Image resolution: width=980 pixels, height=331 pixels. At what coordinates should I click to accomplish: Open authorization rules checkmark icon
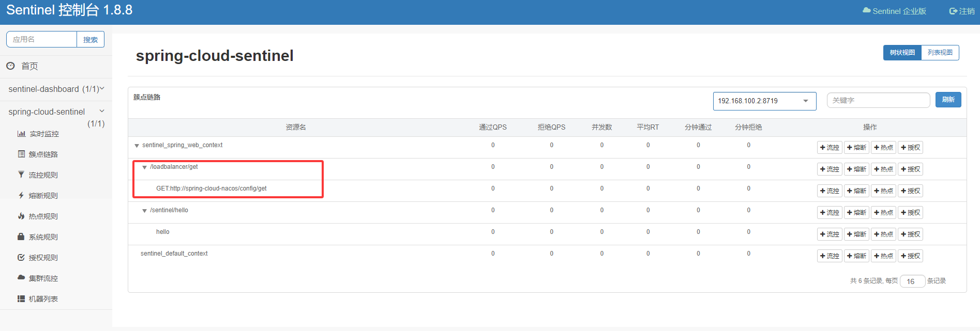click(x=21, y=258)
